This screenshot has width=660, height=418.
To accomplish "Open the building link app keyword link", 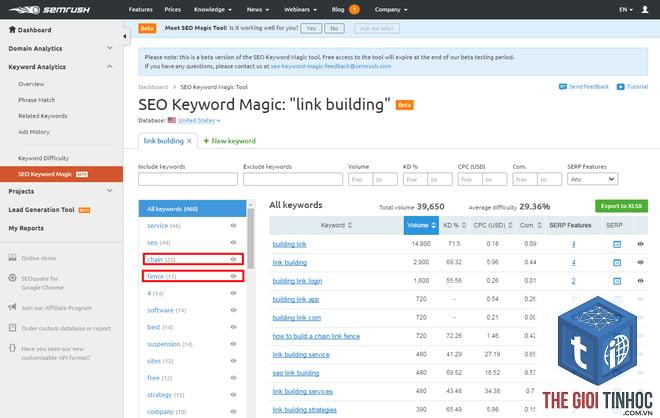I will [296, 299].
